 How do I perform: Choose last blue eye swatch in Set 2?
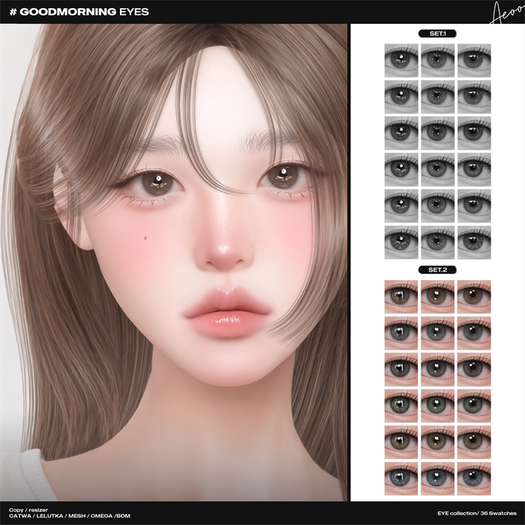pyautogui.click(x=474, y=479)
